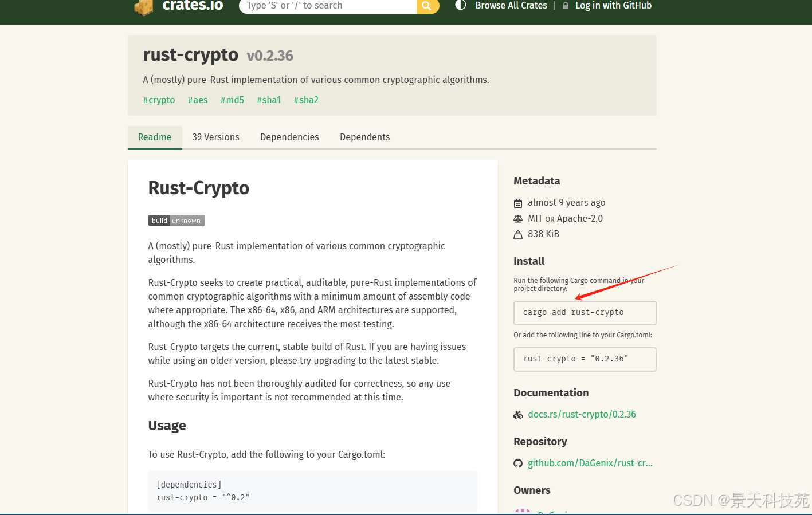Click the package size weight icon
Image resolution: width=812 pixels, height=515 pixels.
[518, 234]
